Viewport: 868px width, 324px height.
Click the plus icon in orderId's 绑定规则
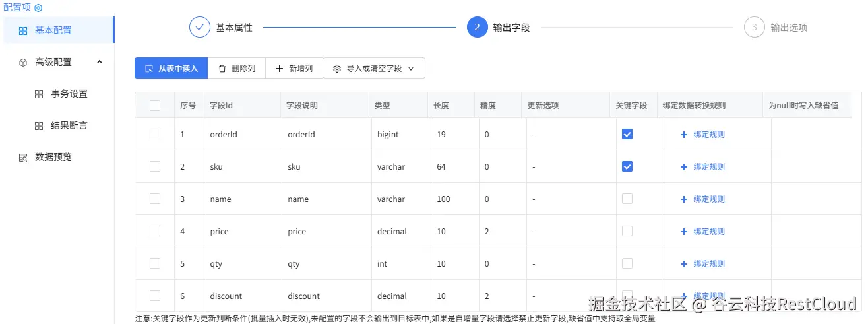coord(683,135)
